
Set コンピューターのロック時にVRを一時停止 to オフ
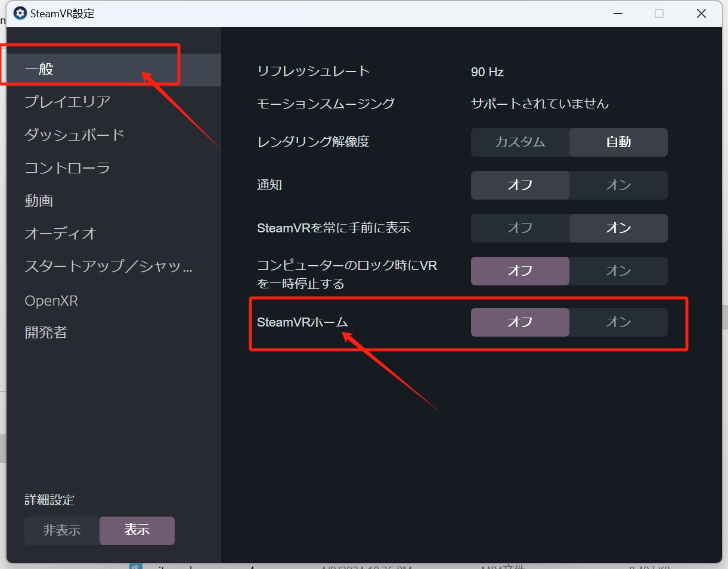coord(520,271)
